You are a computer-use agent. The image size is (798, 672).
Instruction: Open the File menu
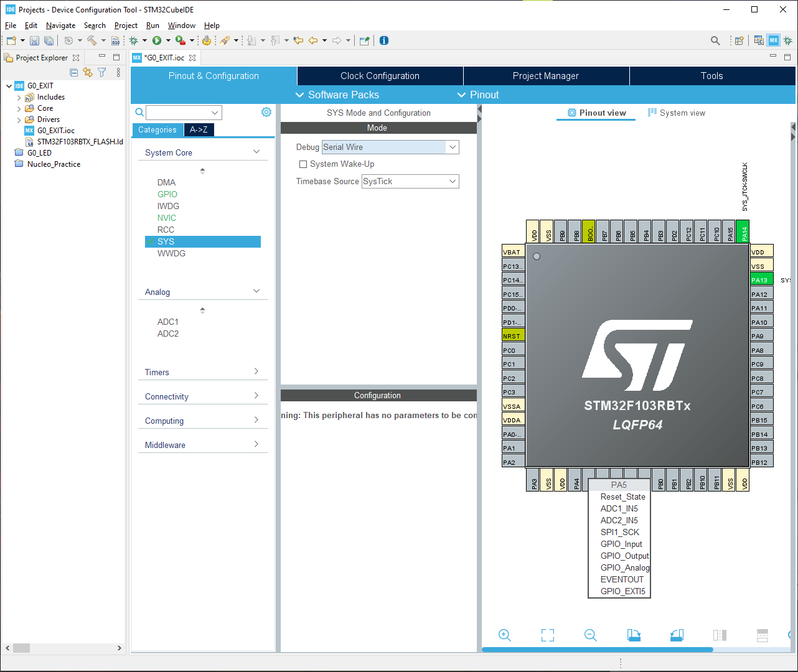coord(11,26)
